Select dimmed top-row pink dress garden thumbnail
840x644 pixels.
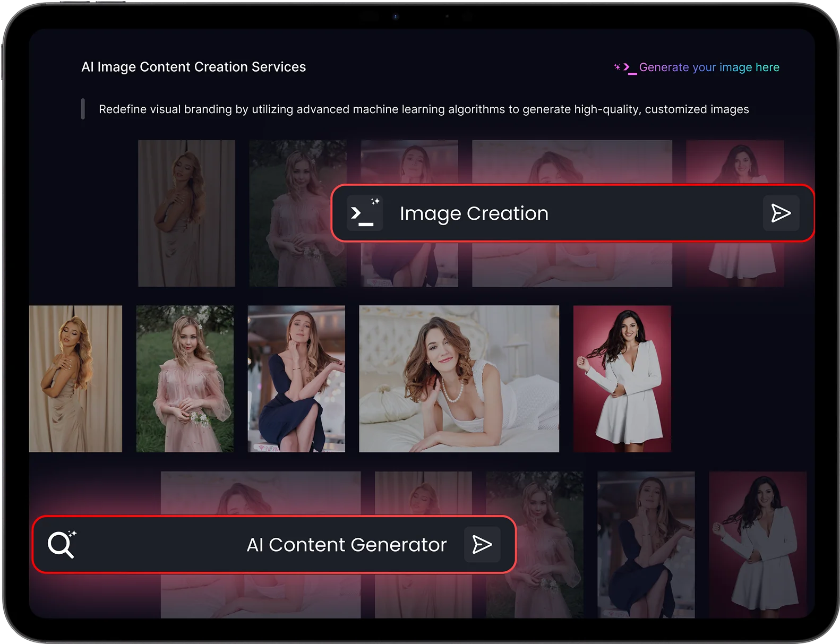pos(298,213)
